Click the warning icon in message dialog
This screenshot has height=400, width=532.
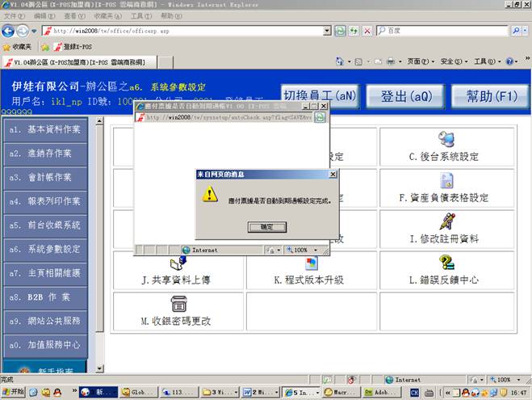210,194
